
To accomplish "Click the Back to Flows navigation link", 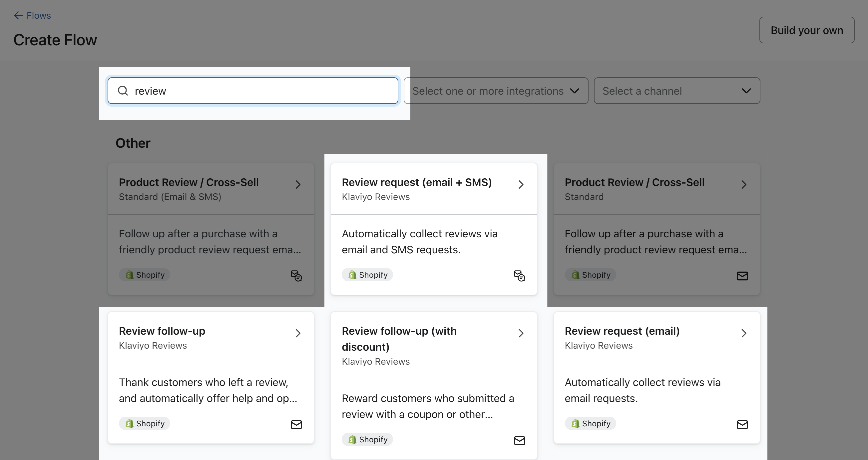I will (32, 14).
